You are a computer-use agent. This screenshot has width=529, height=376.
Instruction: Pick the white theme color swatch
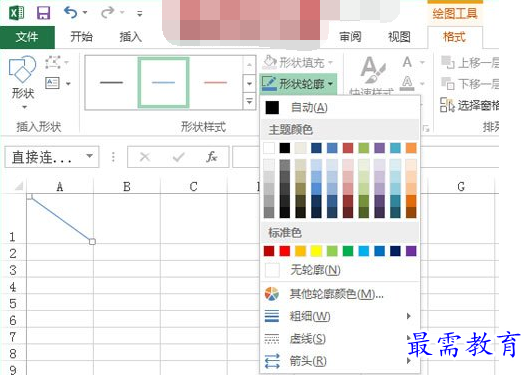269,148
